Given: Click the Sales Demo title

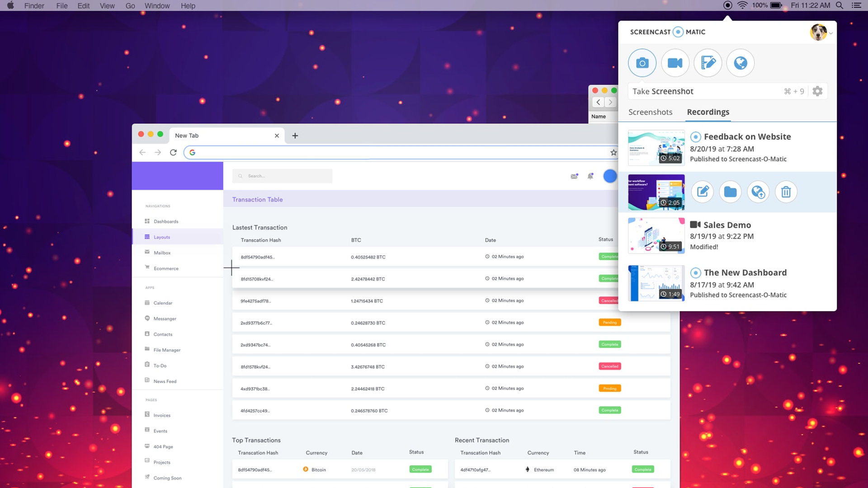Looking at the screenshot, I should coord(727,225).
